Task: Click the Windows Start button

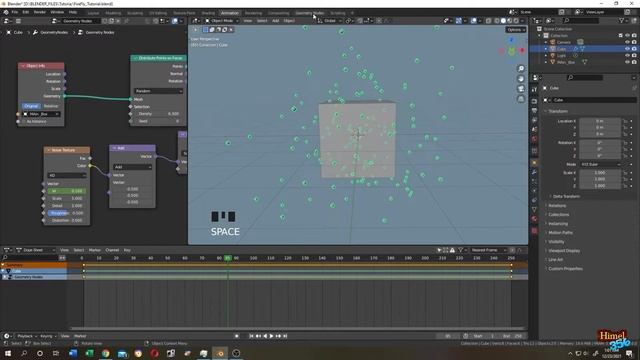Action: coord(8,353)
